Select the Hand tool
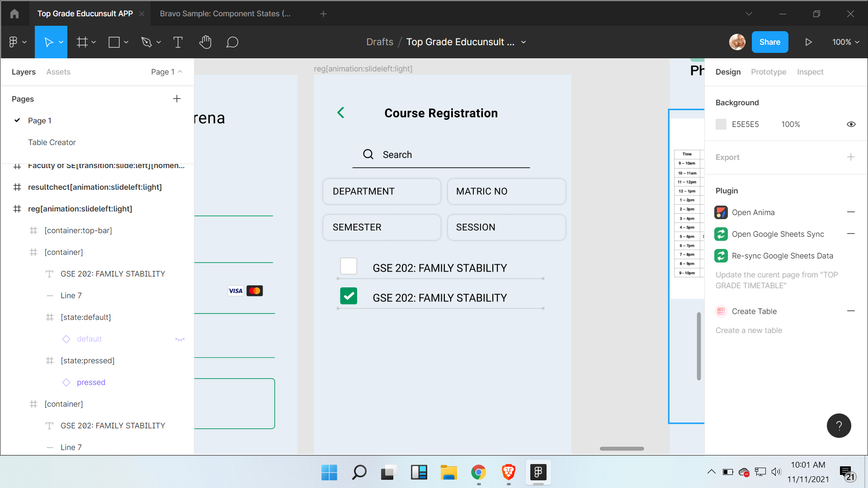Viewport: 868px width, 488px height. [205, 42]
